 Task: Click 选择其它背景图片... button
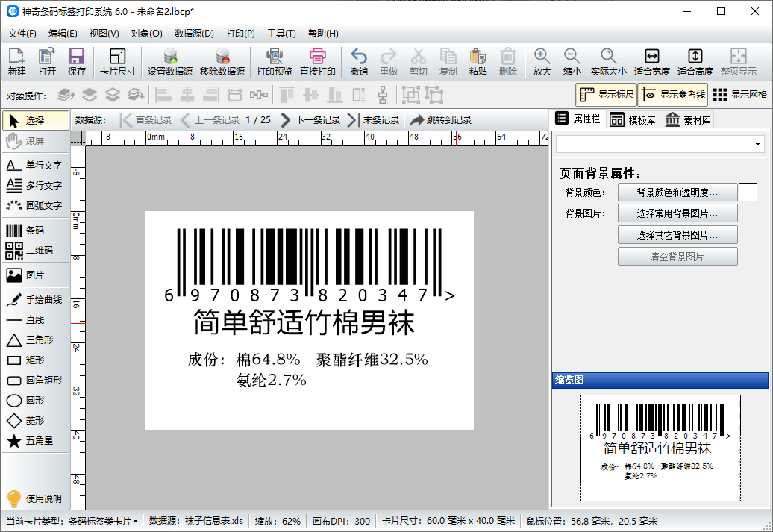click(677, 235)
